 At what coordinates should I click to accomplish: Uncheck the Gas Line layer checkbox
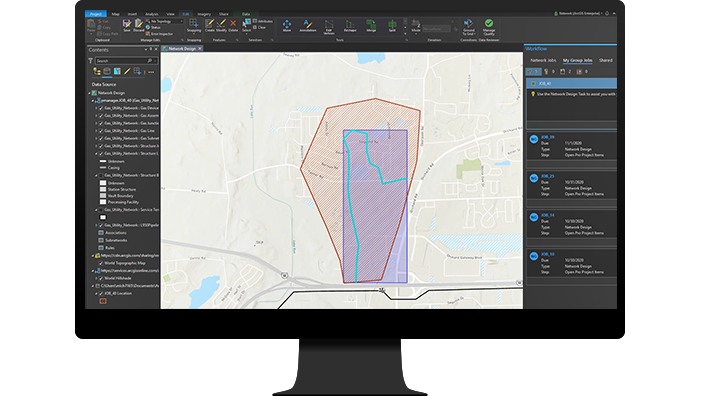pos(101,131)
